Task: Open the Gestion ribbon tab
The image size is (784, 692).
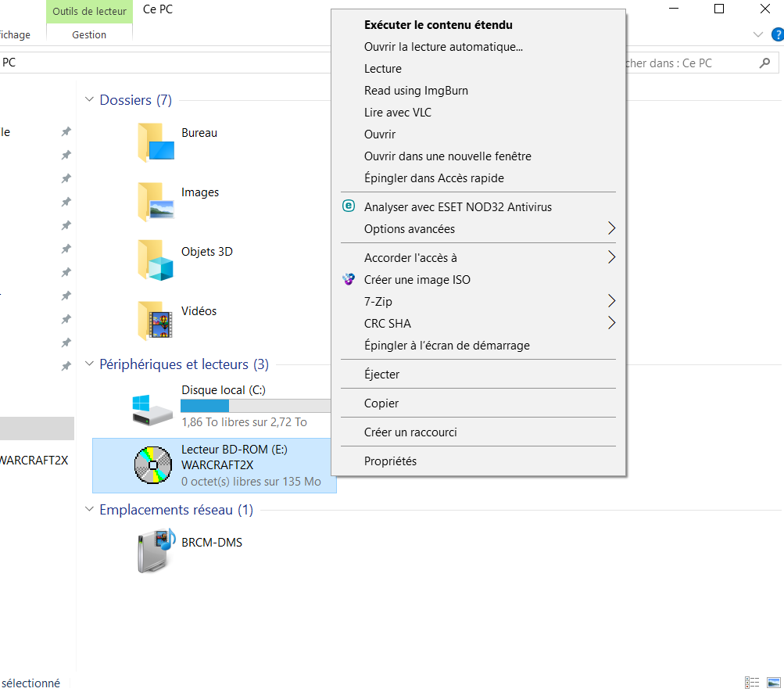Action: (89, 34)
